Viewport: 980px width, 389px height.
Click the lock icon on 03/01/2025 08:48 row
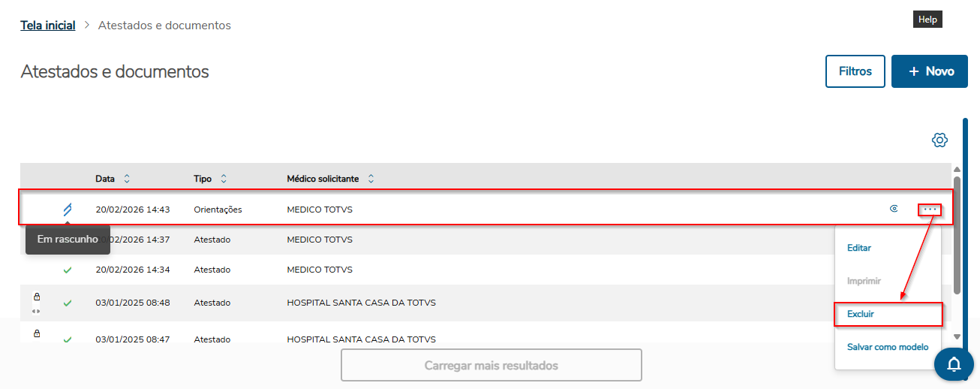point(37,297)
